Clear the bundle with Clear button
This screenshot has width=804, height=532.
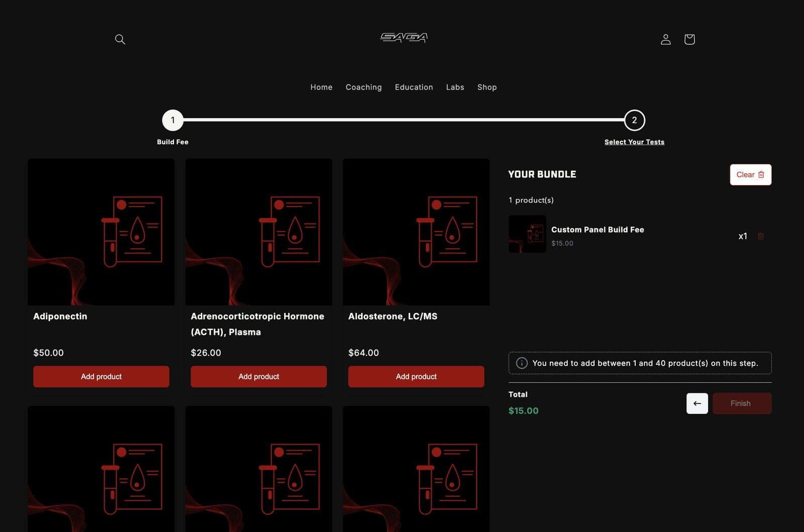(750, 175)
